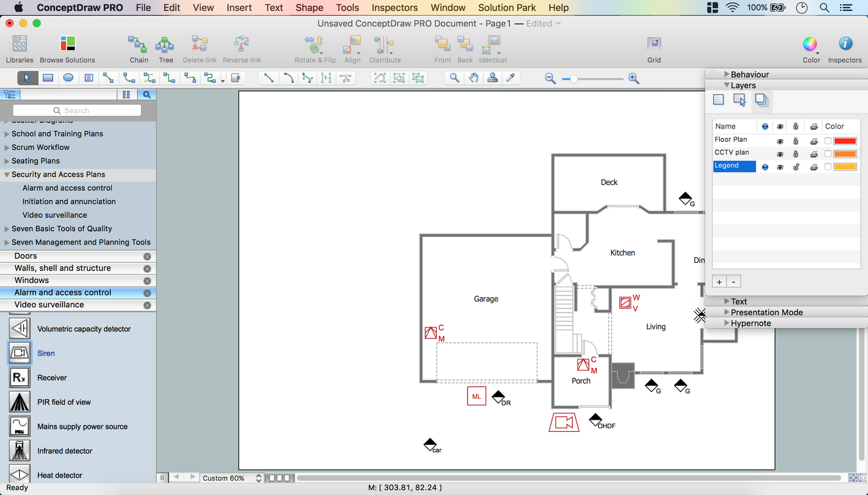The width and height of the screenshot is (868, 495).
Task: Click the zoom in magnifier icon
Action: [634, 79]
